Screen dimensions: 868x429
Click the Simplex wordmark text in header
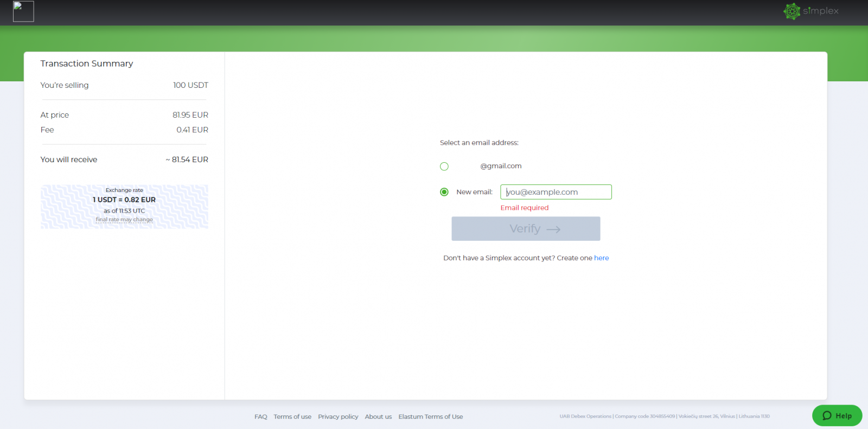click(x=820, y=11)
